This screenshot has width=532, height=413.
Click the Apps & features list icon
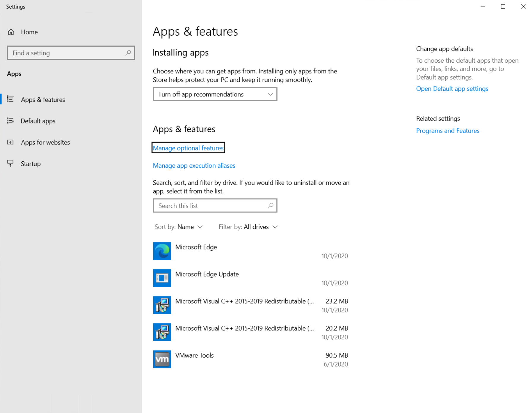click(10, 99)
